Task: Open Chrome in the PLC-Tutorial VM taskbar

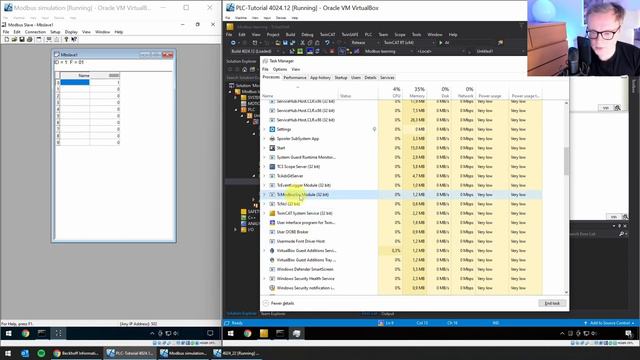Action: [247, 333]
